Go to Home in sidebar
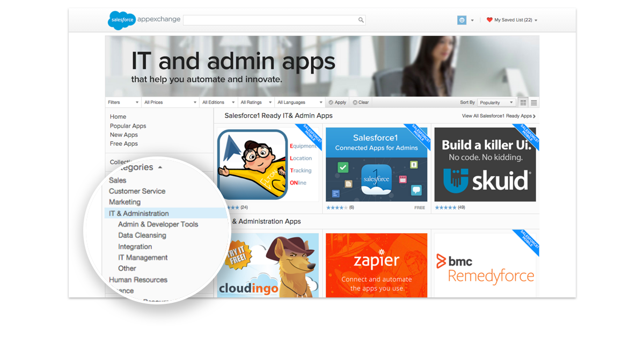Viewport: 644px width, 343px height. point(118,117)
